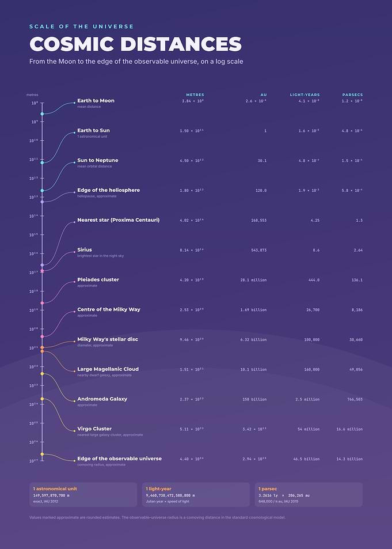392x549 pixels.
Task: Click the "brightest star in the night sky" note
Action: click(x=101, y=256)
